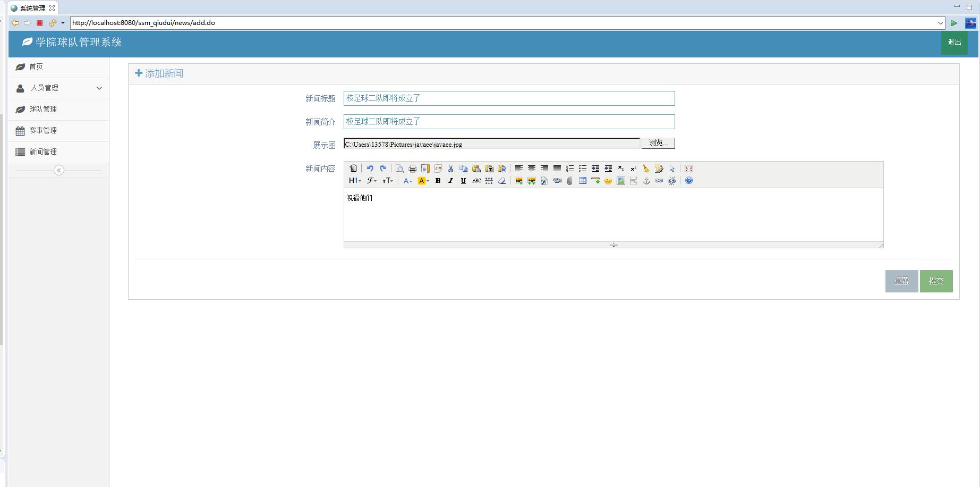The height and width of the screenshot is (487, 980).
Task: Insert a Flash object
Action: (x=544, y=181)
